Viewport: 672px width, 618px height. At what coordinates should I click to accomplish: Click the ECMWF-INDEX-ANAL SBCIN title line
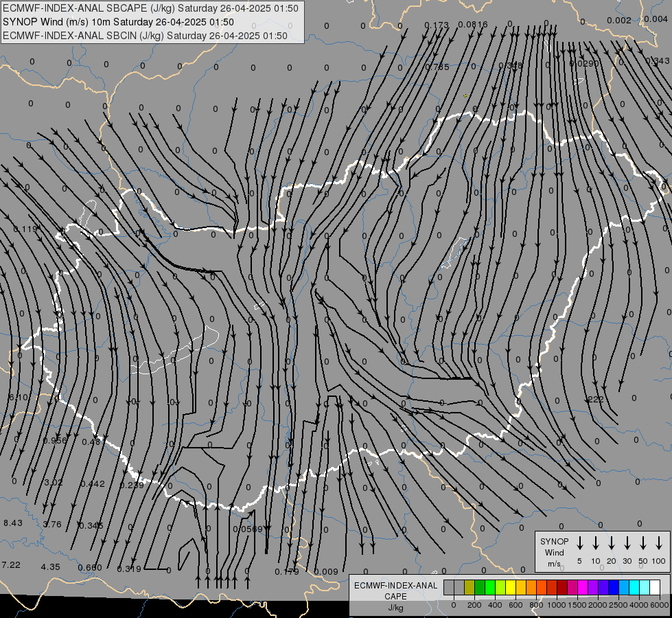pyautogui.click(x=145, y=36)
